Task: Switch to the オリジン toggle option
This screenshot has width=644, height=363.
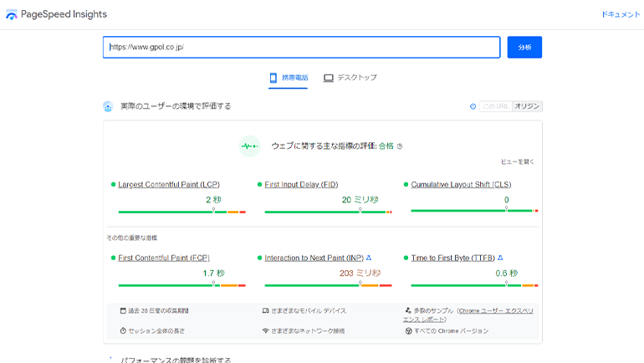Action: pos(527,106)
